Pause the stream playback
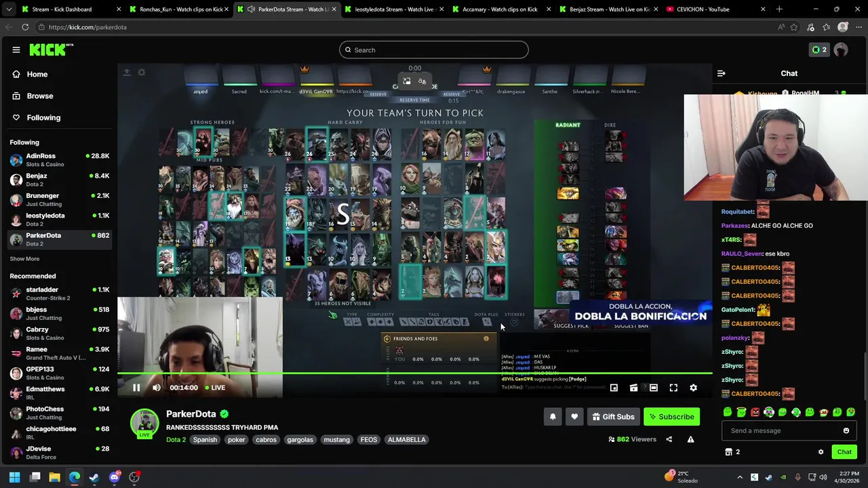 click(x=136, y=388)
